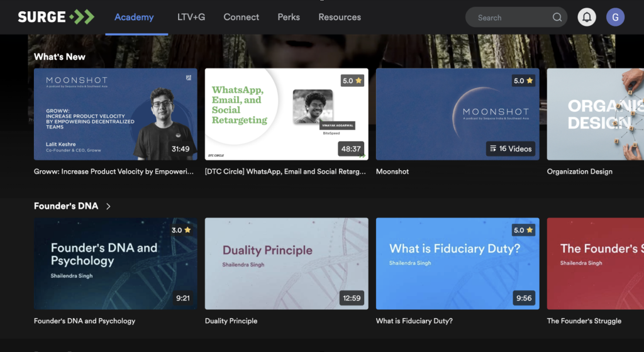
Task: Click the search magnifier icon
Action: click(557, 18)
